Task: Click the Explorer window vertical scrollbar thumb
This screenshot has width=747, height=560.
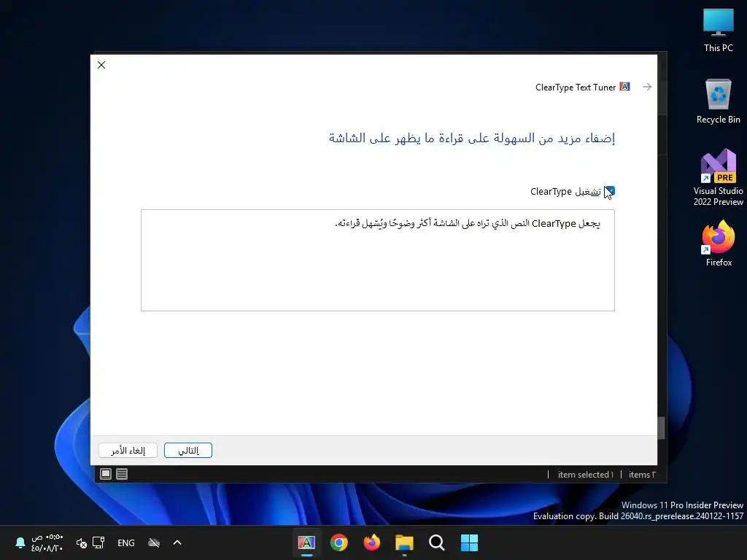Action: [662, 428]
